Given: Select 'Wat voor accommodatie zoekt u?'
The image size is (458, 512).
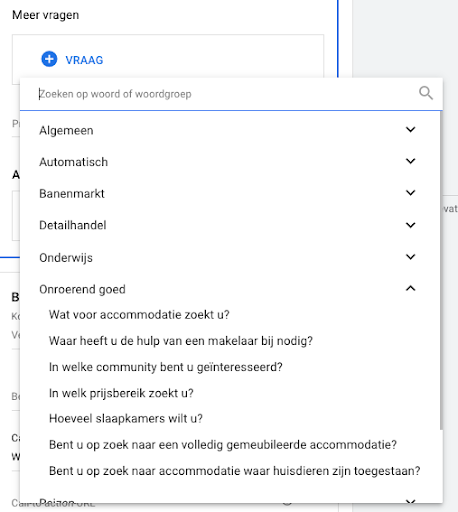Looking at the screenshot, I should point(139,315).
